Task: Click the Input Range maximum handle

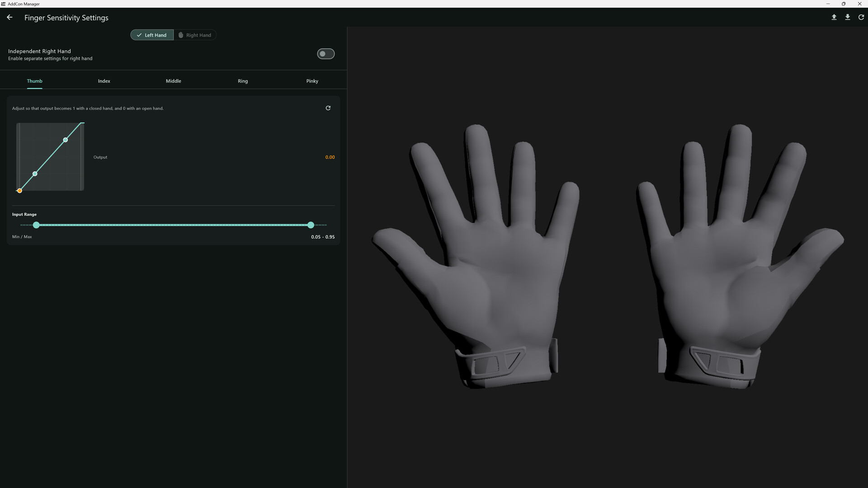Action: coord(311,225)
